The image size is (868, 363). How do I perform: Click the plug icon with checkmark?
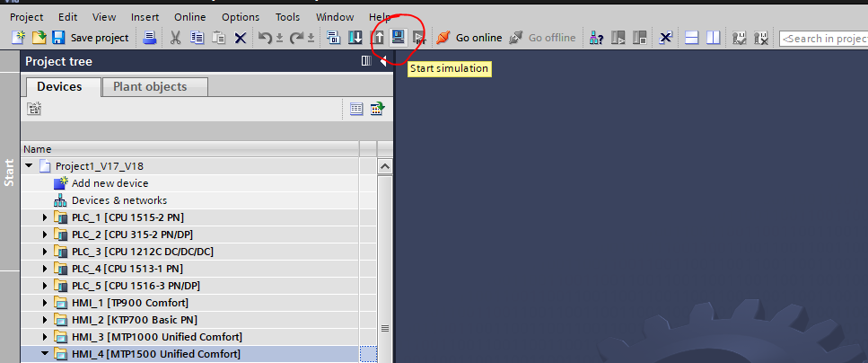pos(740,38)
